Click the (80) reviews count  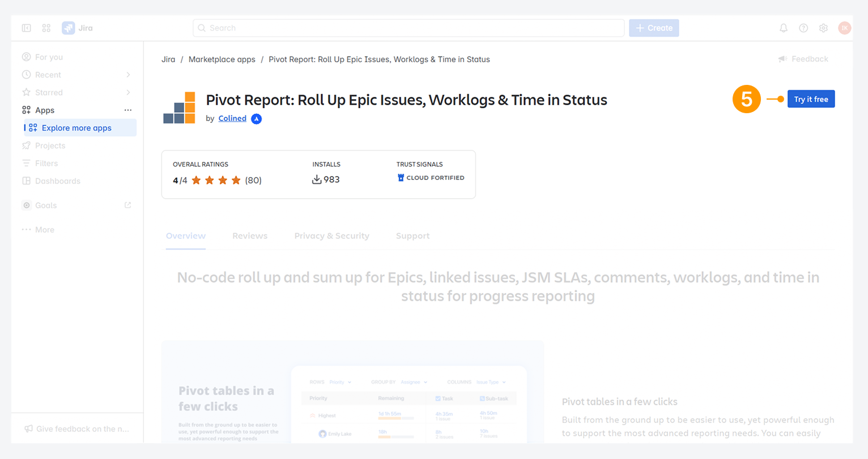[253, 181]
